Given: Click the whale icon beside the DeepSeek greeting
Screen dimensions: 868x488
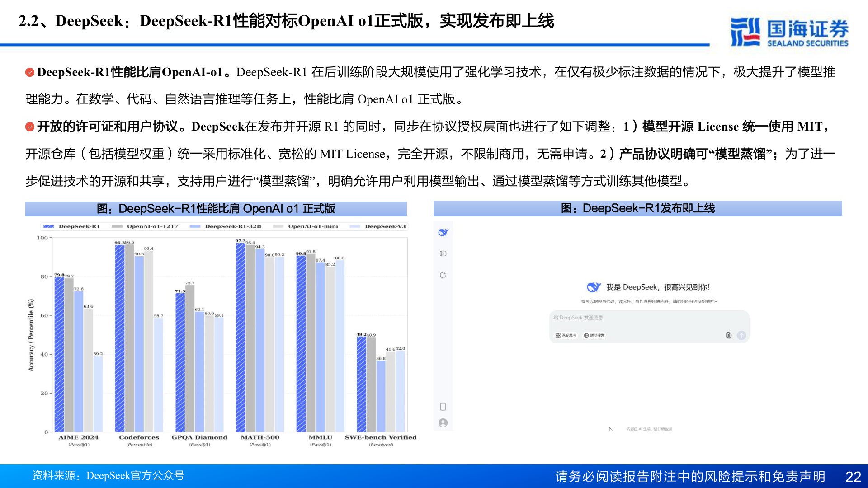Looking at the screenshot, I should [594, 287].
